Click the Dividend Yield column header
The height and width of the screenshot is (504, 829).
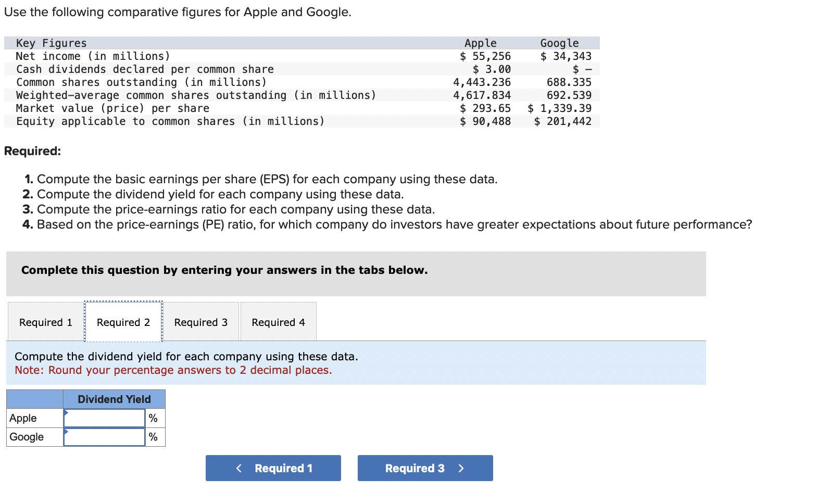tap(114, 399)
